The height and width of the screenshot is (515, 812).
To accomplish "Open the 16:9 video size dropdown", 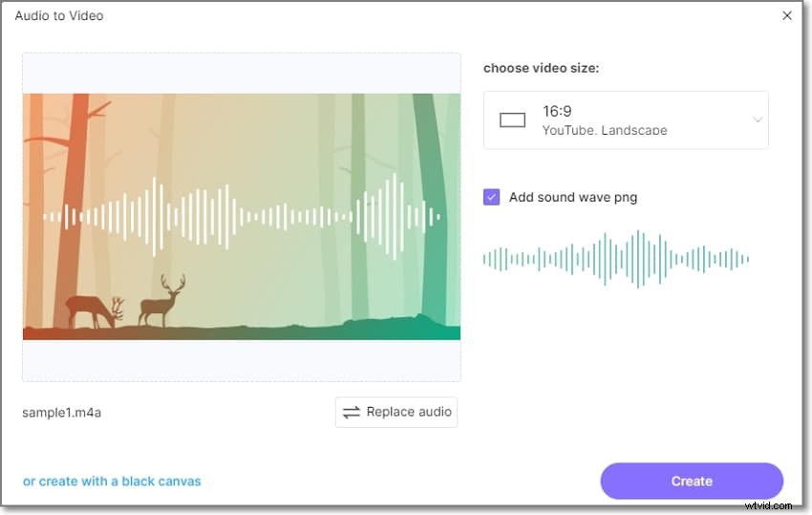I will click(626, 119).
